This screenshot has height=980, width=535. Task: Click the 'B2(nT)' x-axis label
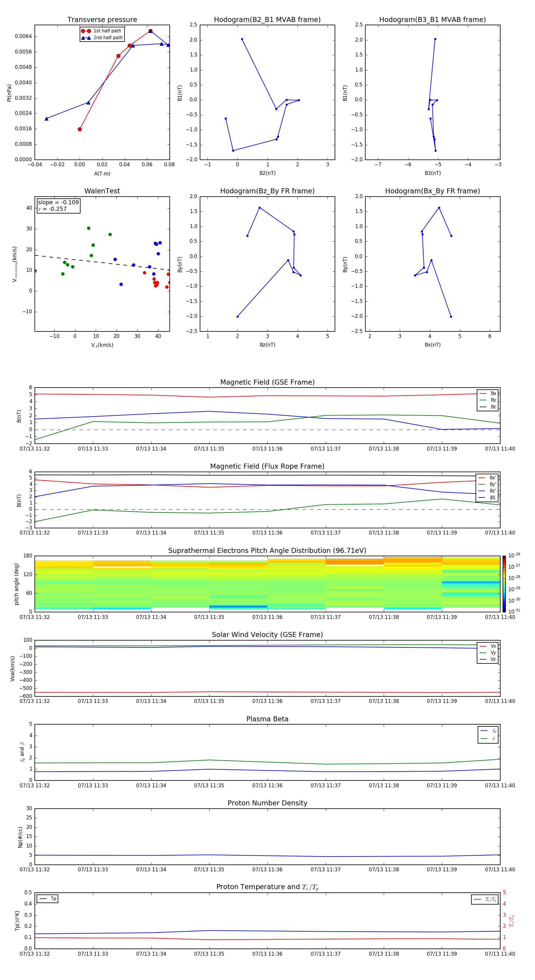point(267,173)
